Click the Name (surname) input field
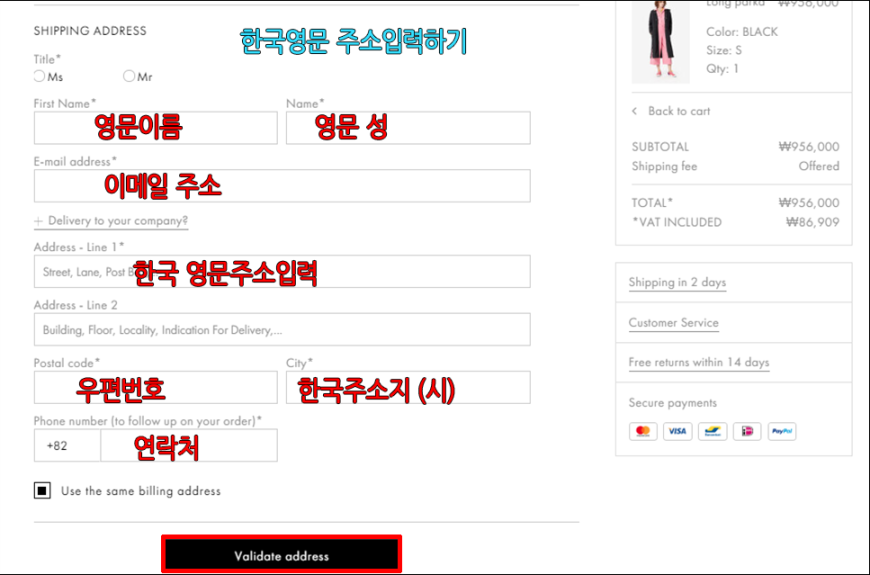Screen dimensions: 870x575 pyautogui.click(x=408, y=128)
